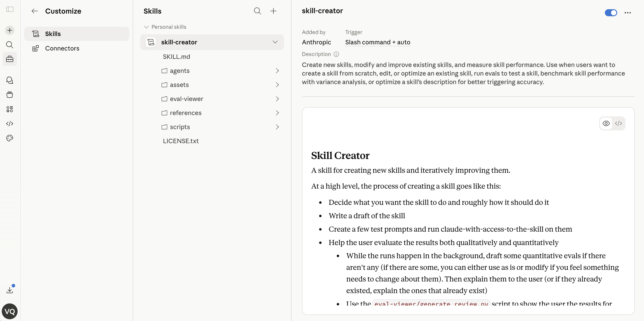Switch to rendered preview eye view
The width and height of the screenshot is (644, 321).
point(606,123)
